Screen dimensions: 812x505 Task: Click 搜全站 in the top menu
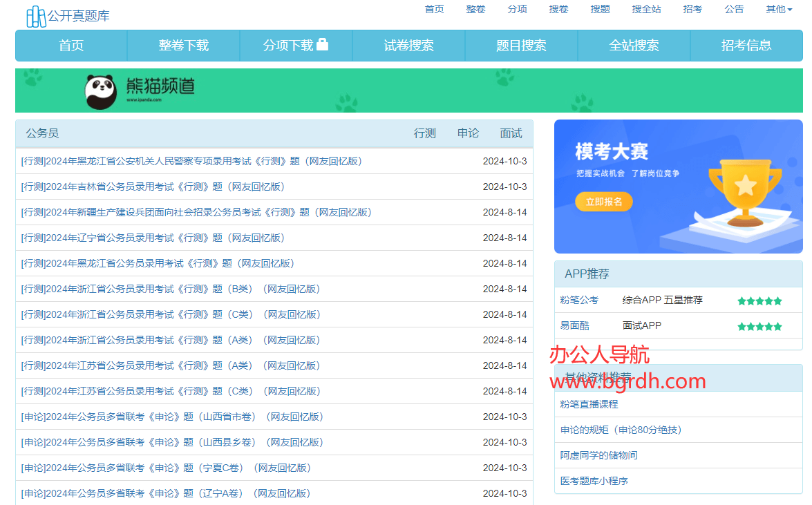click(x=646, y=9)
